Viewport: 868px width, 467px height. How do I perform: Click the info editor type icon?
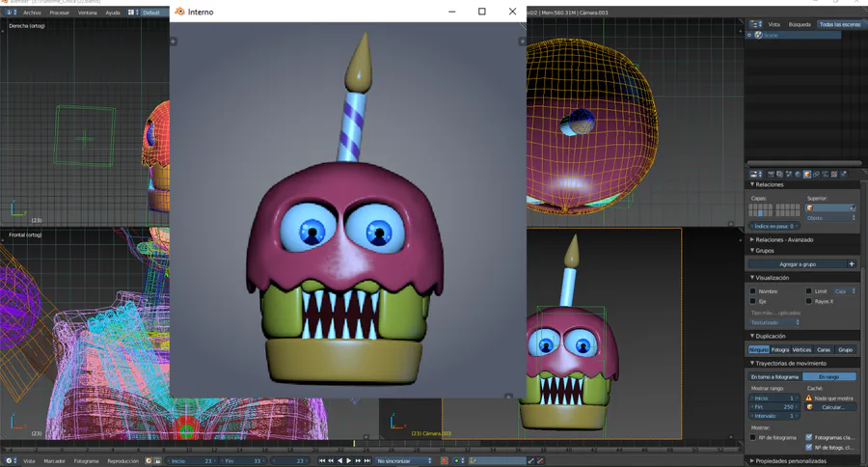pyautogui.click(x=11, y=13)
